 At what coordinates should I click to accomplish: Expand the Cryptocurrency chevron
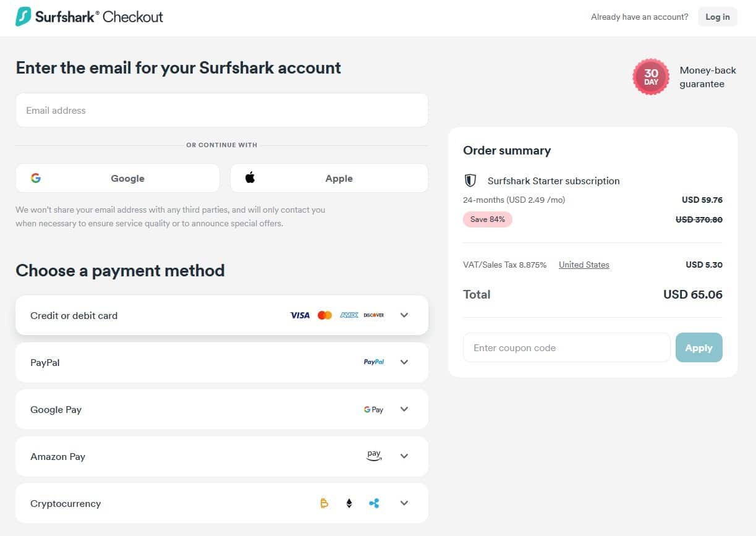[x=404, y=503]
